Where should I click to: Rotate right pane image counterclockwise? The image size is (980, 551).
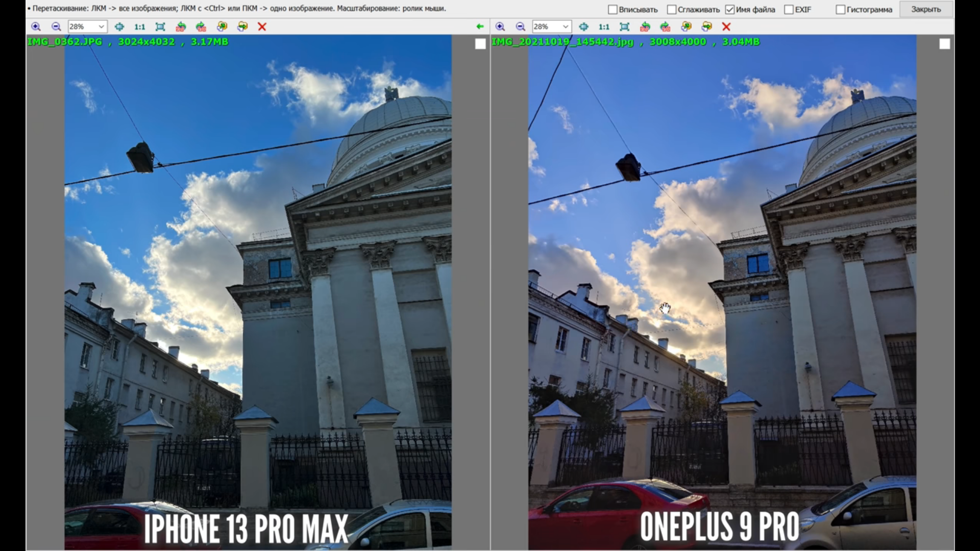point(645,27)
